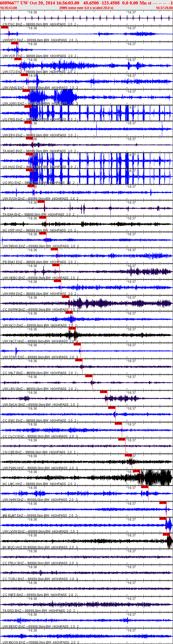The height and width of the screenshot is (644, 173).
Task: Click the red pick flag on the VCR trace
Action: [15, 43]
